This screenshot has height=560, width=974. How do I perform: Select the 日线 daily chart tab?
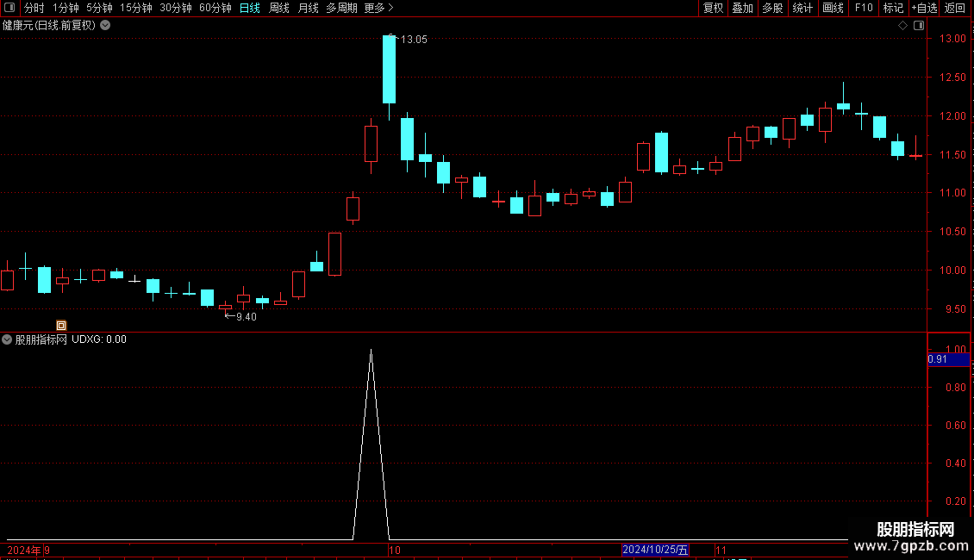(250, 8)
